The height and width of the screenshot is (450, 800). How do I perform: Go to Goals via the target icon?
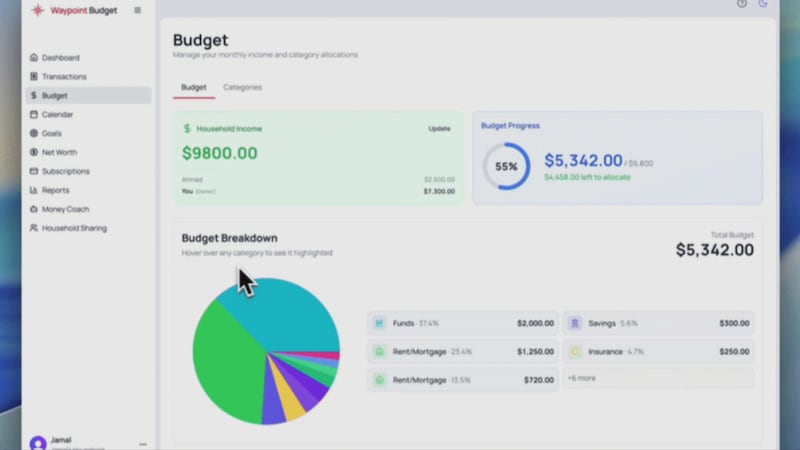[33, 133]
